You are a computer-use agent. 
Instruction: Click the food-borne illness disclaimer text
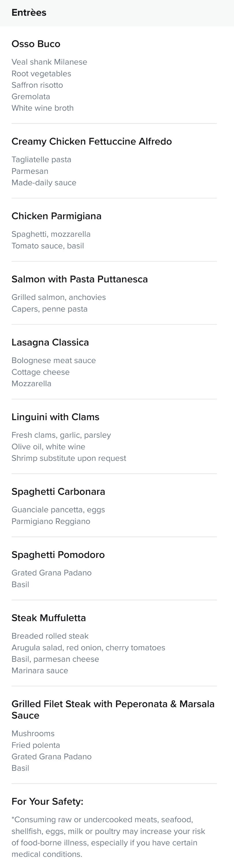coord(108,837)
